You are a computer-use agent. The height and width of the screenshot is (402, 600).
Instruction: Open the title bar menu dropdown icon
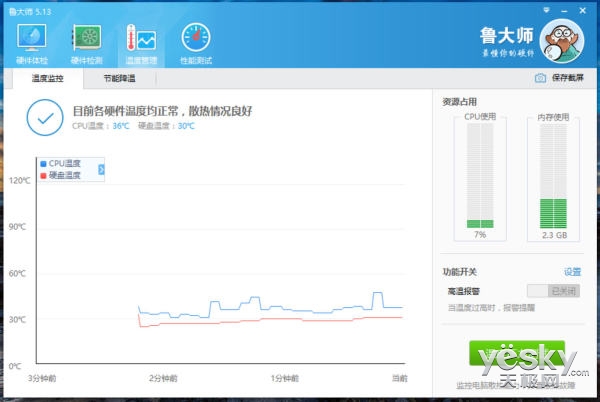coord(546,10)
